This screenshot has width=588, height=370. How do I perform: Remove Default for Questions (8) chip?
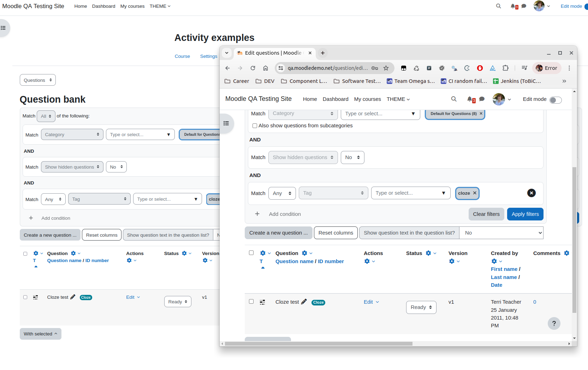481,114
